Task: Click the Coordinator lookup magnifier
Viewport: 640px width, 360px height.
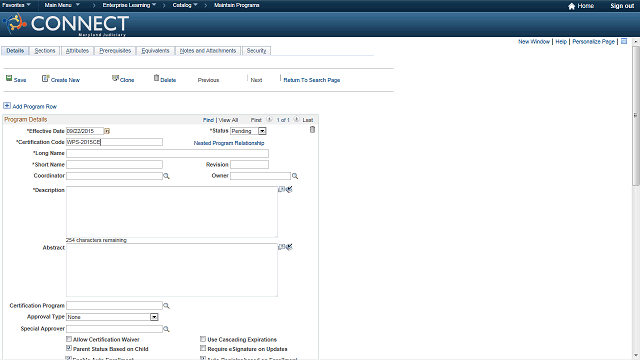Action: click(166, 176)
